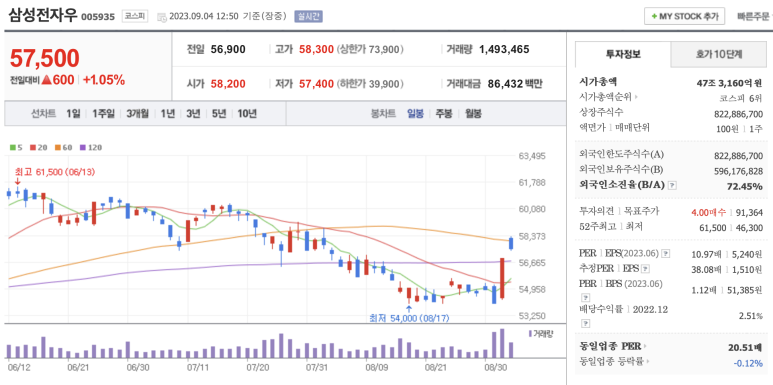Switch to the 투자정보 tab
Viewport: 773px width, 385px height.
623,54
